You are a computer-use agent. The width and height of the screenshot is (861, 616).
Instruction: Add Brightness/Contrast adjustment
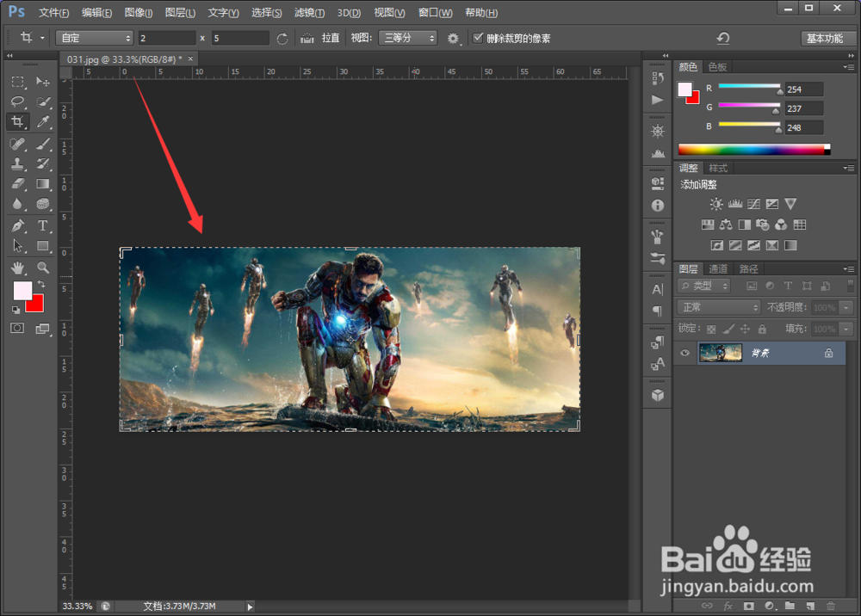click(716, 204)
